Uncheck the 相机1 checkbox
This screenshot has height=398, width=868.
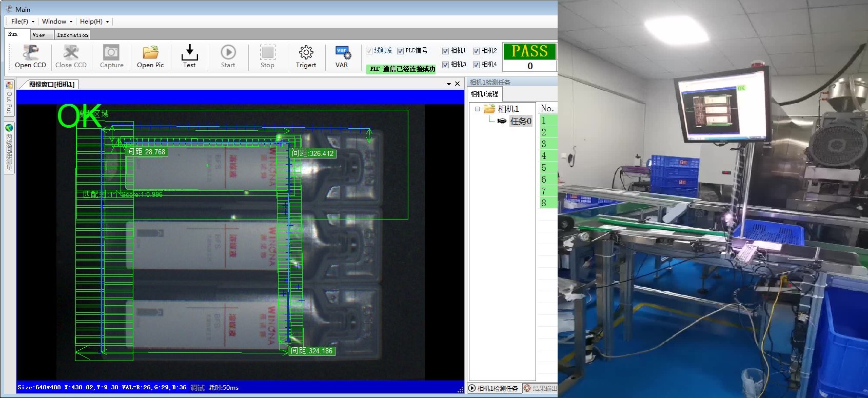tap(445, 51)
